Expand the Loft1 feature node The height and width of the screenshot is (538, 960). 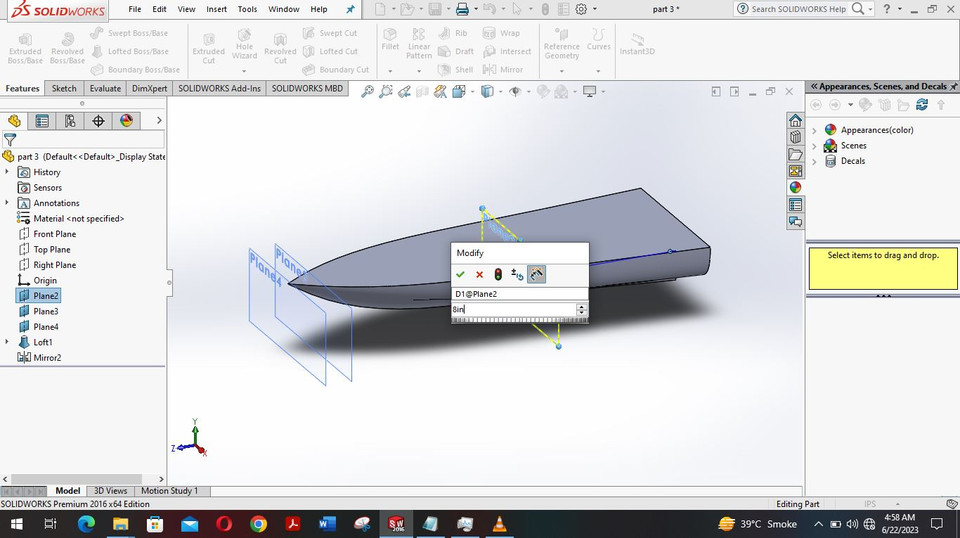7,342
